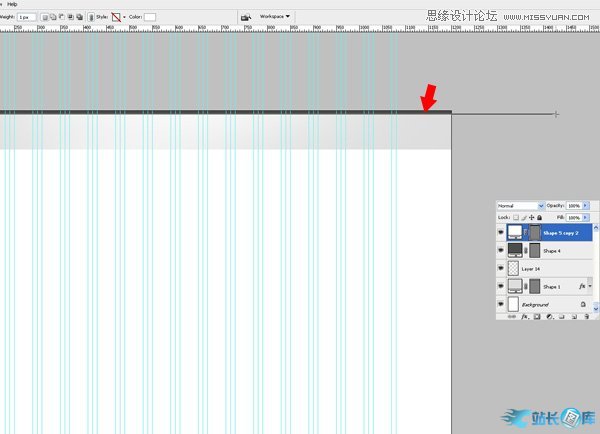
Task: Hide the Layer 14 eye icon
Action: (501, 268)
